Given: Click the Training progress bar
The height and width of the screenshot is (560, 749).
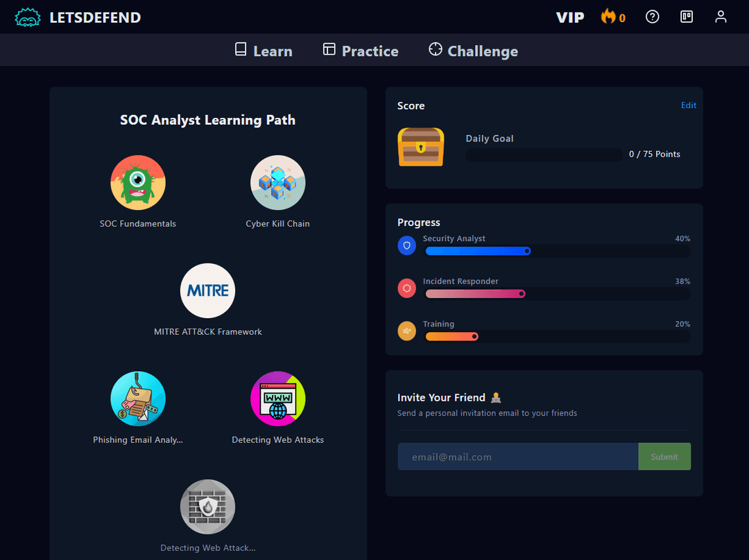Looking at the screenshot, I should (x=558, y=337).
